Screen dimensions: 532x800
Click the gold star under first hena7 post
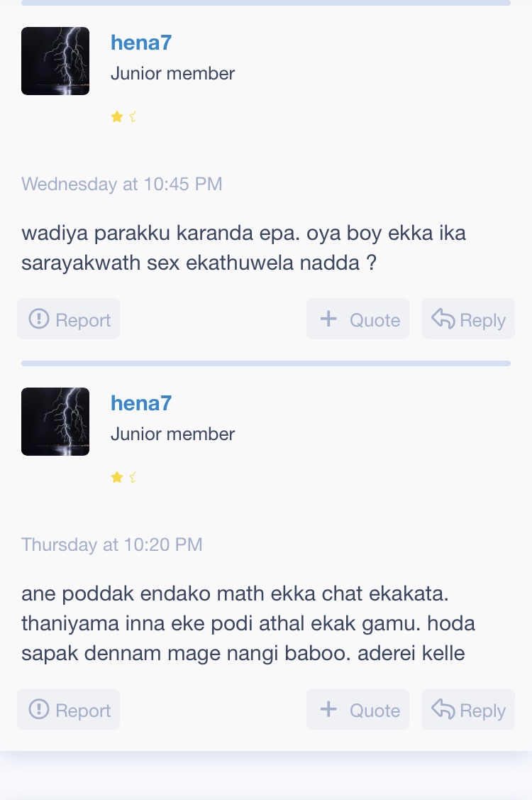(117, 117)
